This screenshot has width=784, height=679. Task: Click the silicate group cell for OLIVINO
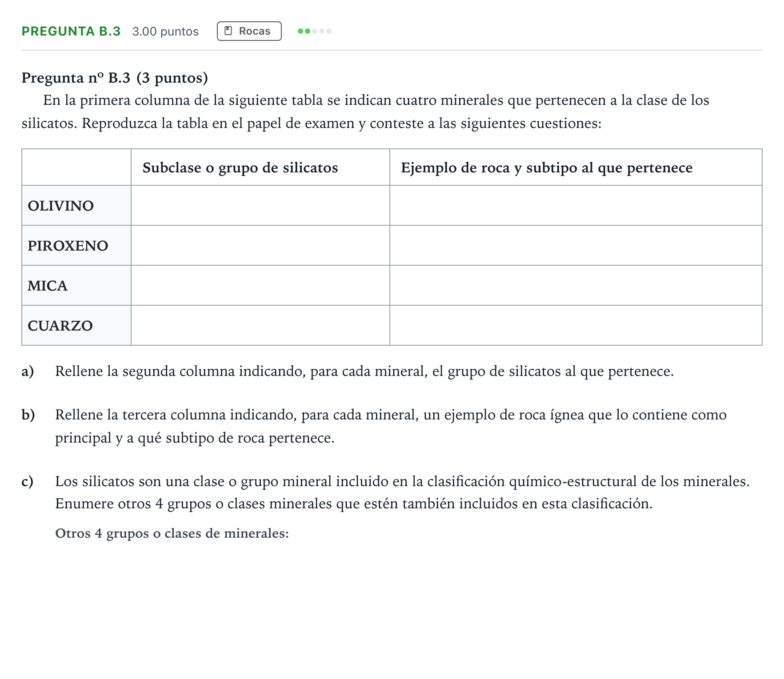(x=260, y=205)
